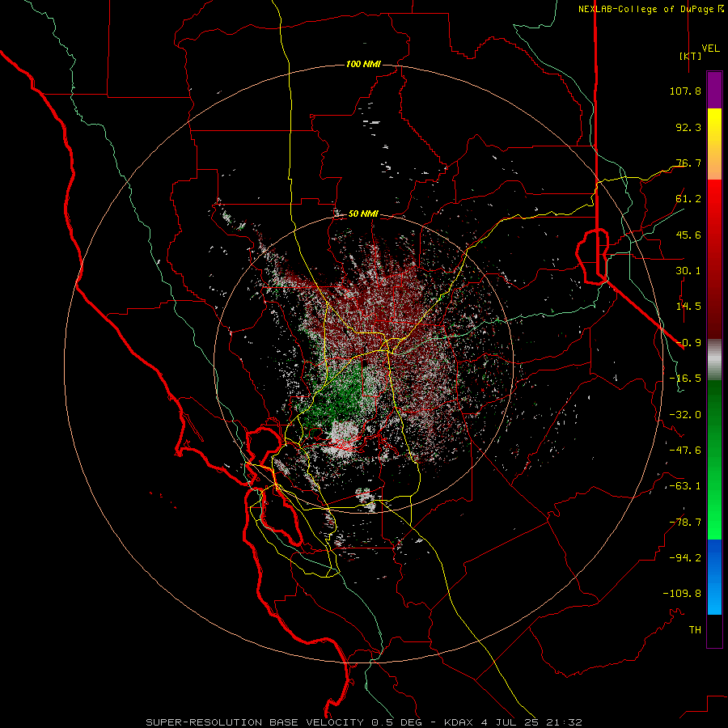Screen dimensions: 728x728
Task: Click the [KT] units label
Action: [691, 56]
